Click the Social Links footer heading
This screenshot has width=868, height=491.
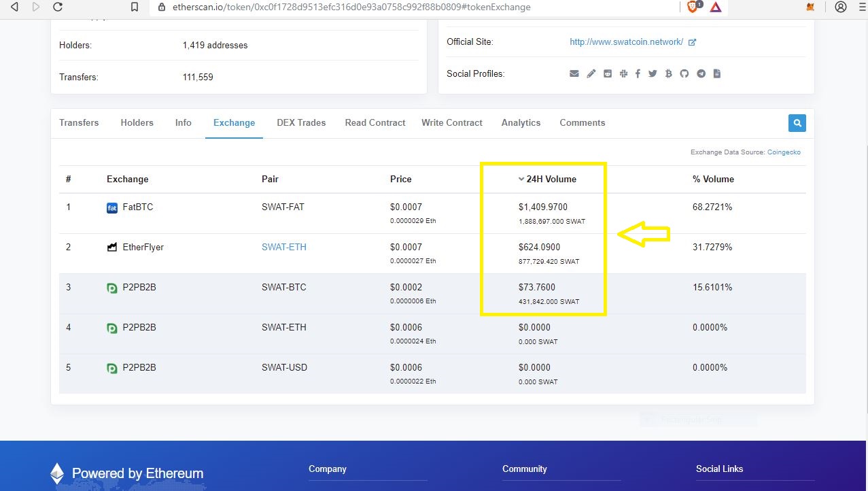point(719,469)
